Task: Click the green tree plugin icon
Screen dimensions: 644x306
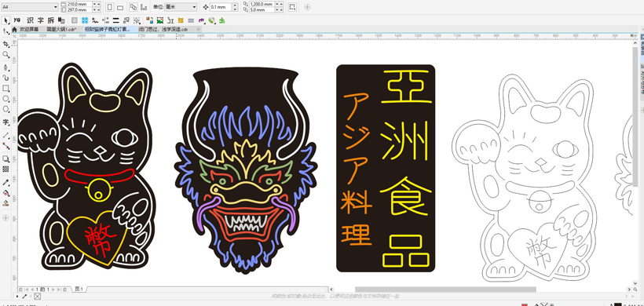Action: (221, 20)
